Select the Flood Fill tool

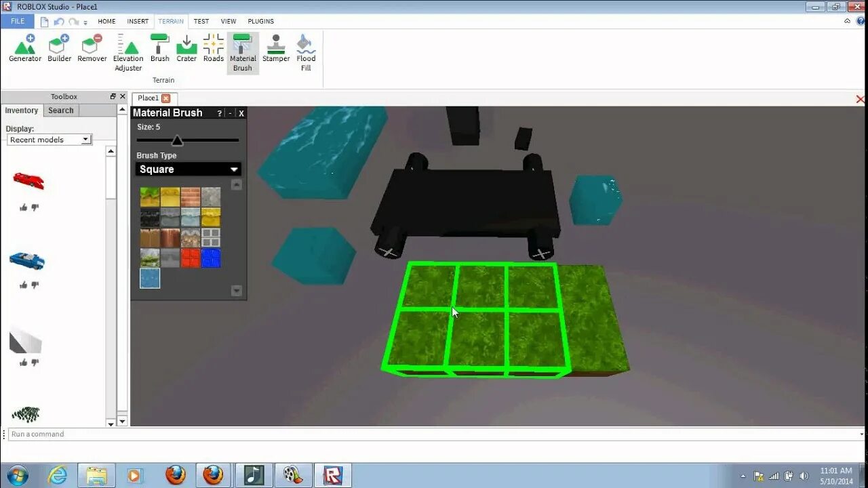tap(306, 53)
